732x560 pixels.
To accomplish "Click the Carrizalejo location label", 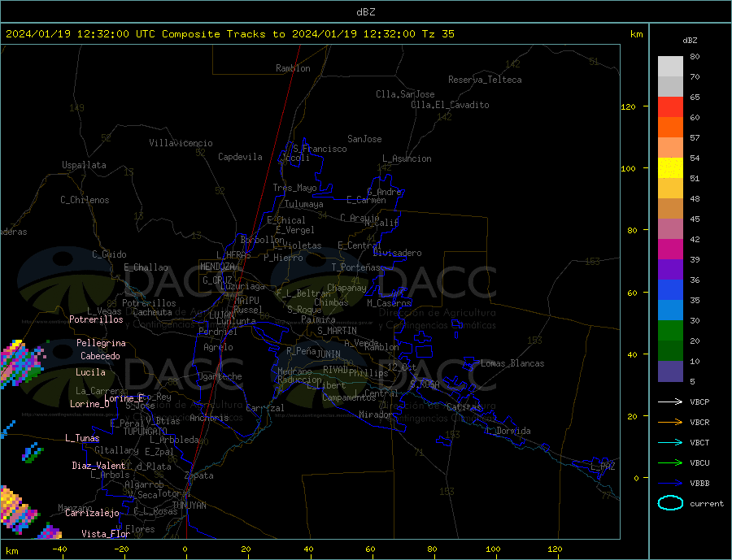I will tap(92, 514).
